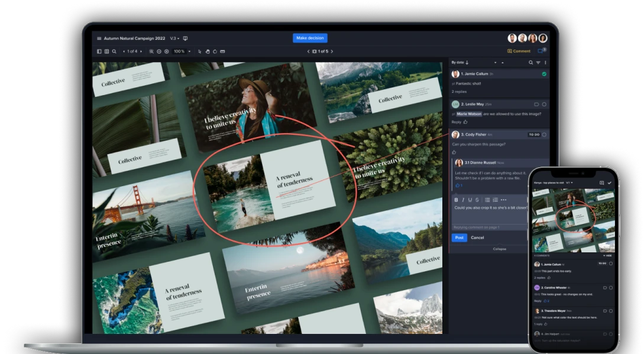
Task: Post the reply comment
Action: coord(459,238)
